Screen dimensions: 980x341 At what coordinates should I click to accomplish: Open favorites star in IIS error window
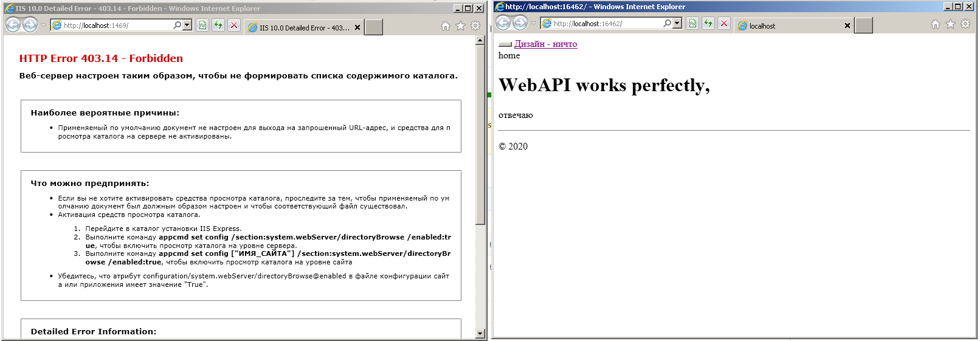point(460,26)
